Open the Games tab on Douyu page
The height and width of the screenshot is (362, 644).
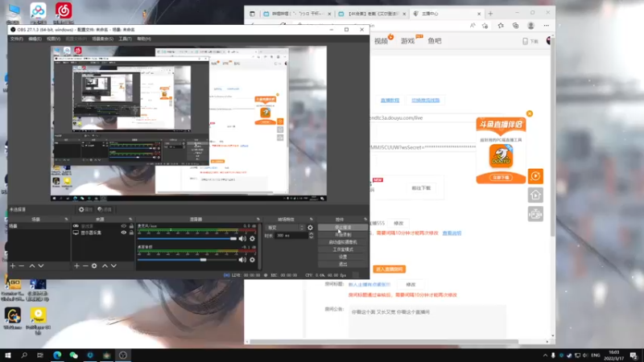pyautogui.click(x=408, y=41)
